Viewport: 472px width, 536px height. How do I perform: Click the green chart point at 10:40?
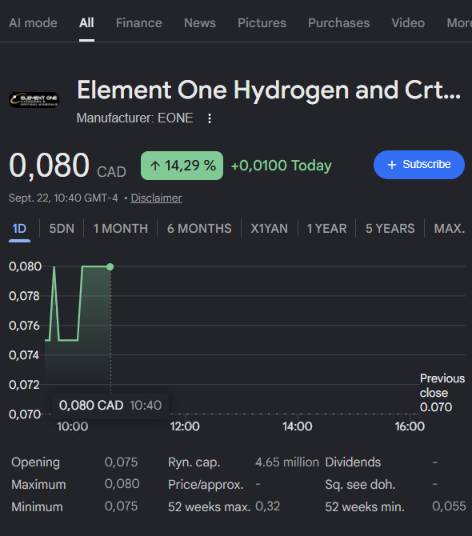[x=110, y=267]
